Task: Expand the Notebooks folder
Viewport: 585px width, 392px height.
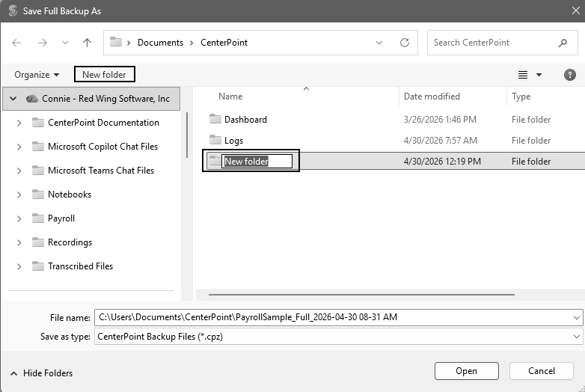Action: 19,195
